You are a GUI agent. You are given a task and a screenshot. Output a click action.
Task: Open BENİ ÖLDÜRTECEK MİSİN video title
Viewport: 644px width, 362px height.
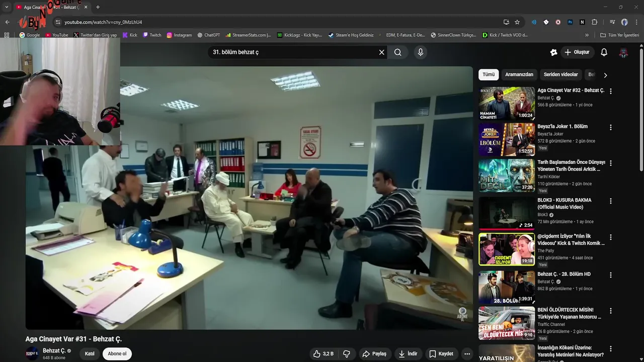[570, 313]
